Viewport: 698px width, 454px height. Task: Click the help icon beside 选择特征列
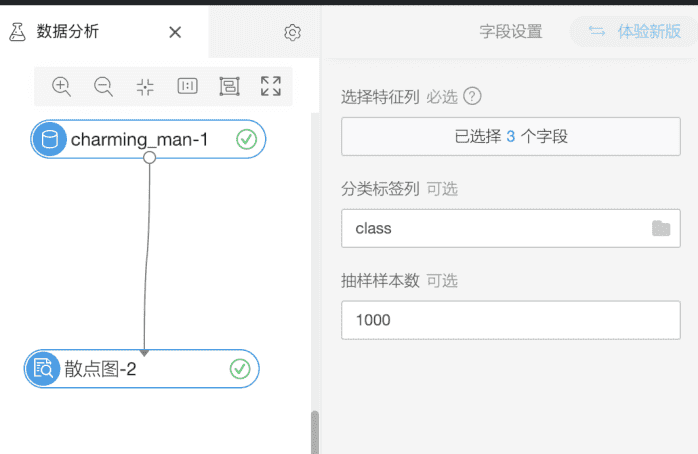(473, 97)
